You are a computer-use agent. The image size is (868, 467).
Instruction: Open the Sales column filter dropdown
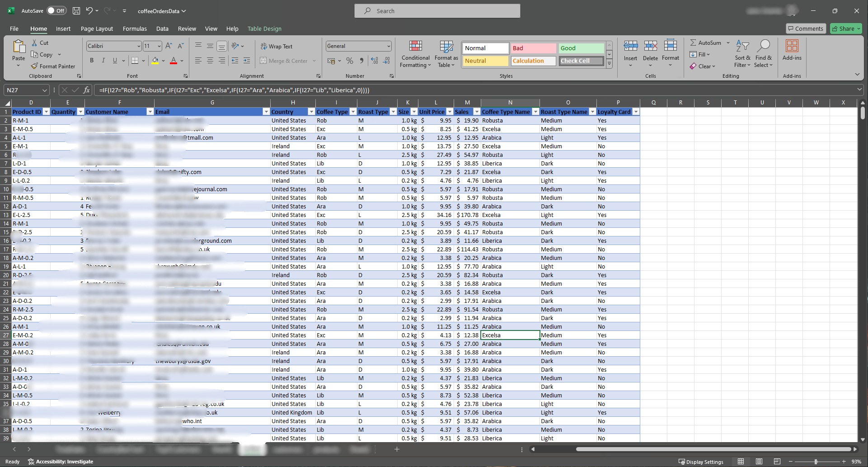click(x=476, y=112)
